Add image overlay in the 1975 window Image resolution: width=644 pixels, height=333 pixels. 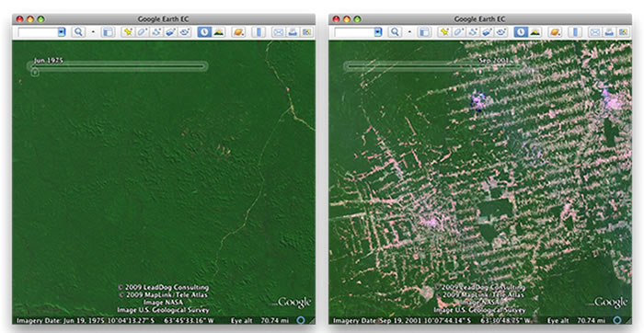(170, 32)
